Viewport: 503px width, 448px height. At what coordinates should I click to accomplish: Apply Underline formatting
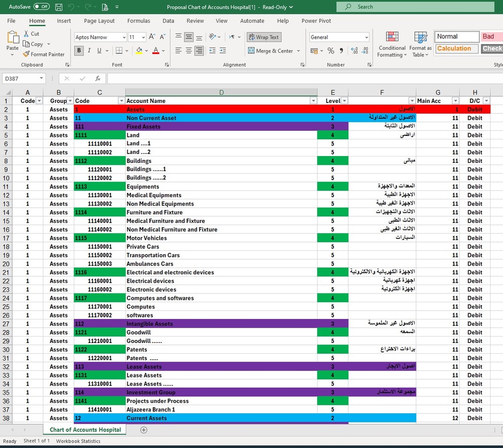[x=99, y=51]
